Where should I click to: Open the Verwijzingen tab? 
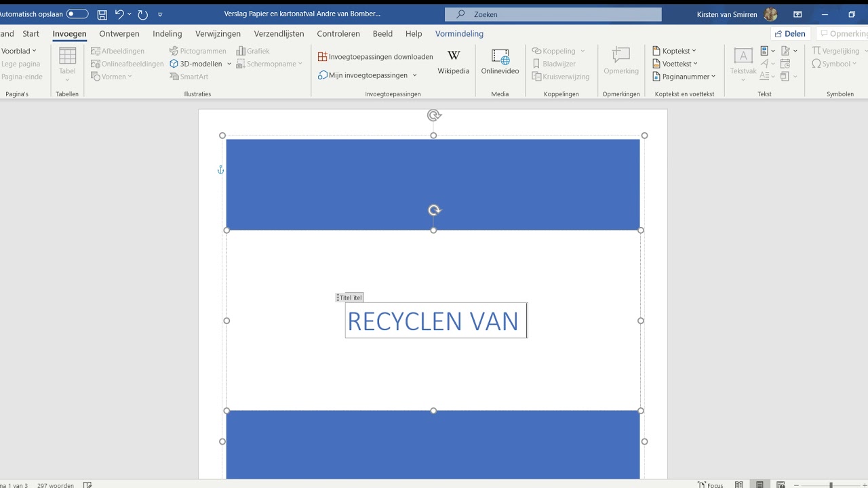coord(218,34)
